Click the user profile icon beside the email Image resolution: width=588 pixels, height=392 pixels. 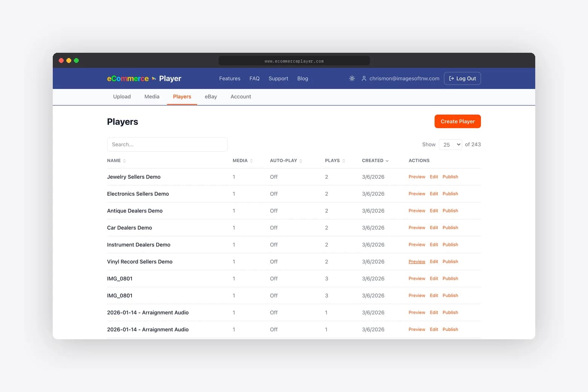pyautogui.click(x=364, y=78)
